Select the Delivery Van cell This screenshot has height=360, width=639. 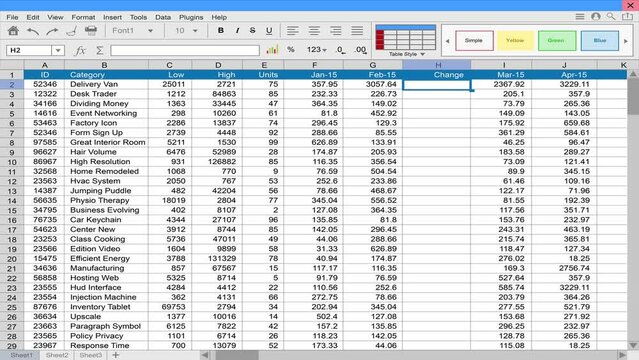coord(106,84)
